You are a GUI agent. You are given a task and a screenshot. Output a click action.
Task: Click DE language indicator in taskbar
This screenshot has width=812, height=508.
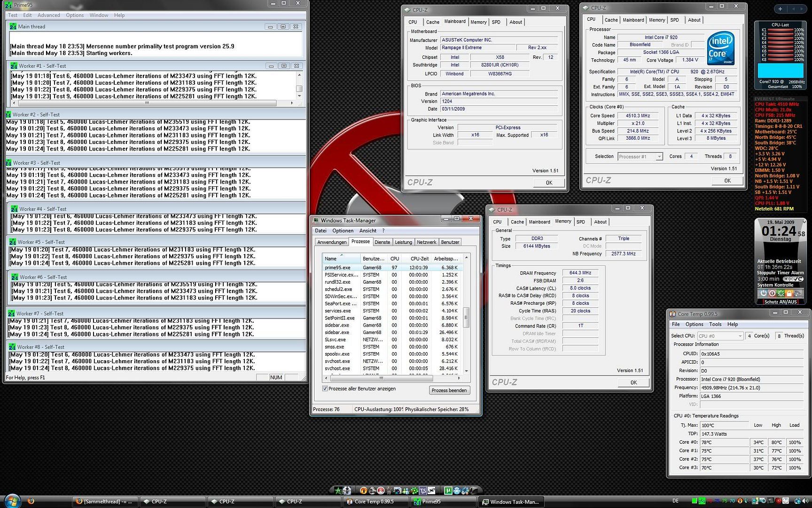click(675, 501)
